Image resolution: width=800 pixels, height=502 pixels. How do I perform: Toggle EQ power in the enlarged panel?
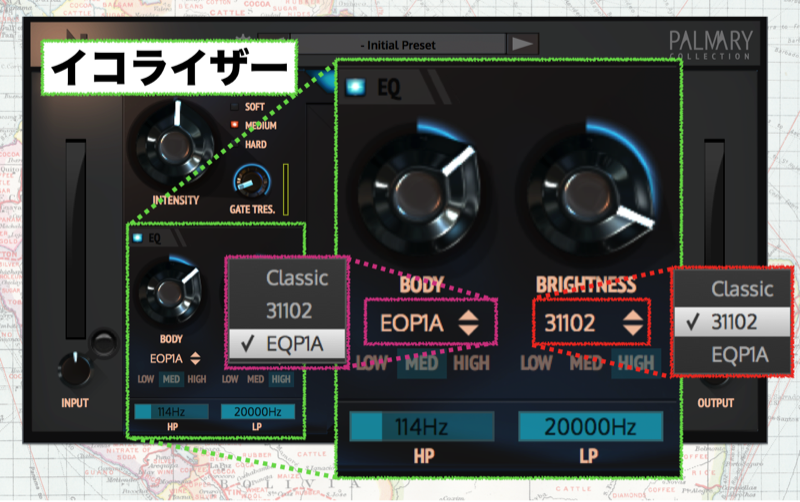coord(356,87)
